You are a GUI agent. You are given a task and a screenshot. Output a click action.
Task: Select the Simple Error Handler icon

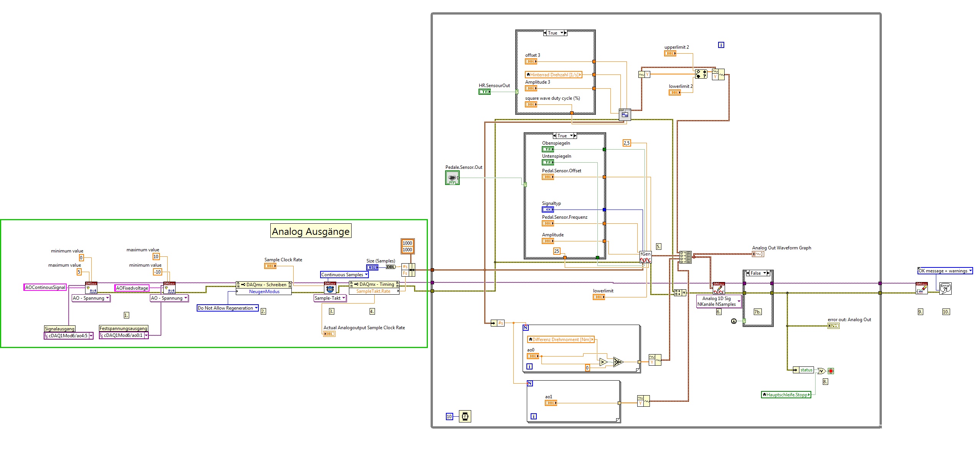pos(945,288)
